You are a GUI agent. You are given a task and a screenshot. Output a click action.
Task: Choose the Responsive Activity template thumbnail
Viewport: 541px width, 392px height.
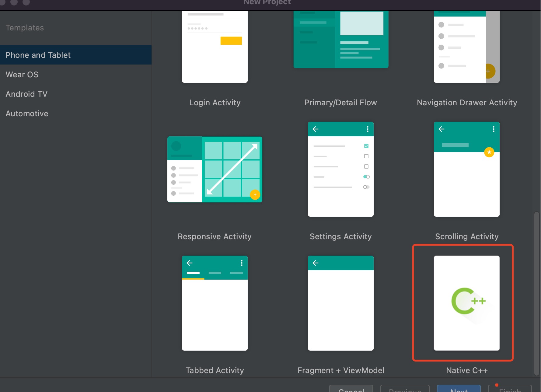click(215, 169)
